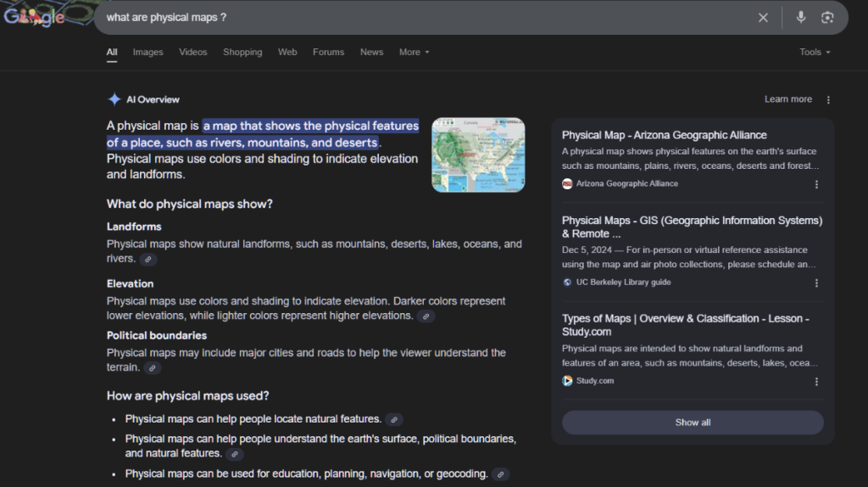This screenshot has width=868, height=487.
Task: Click the Arizona Geographic Alliance favicon
Action: click(567, 184)
